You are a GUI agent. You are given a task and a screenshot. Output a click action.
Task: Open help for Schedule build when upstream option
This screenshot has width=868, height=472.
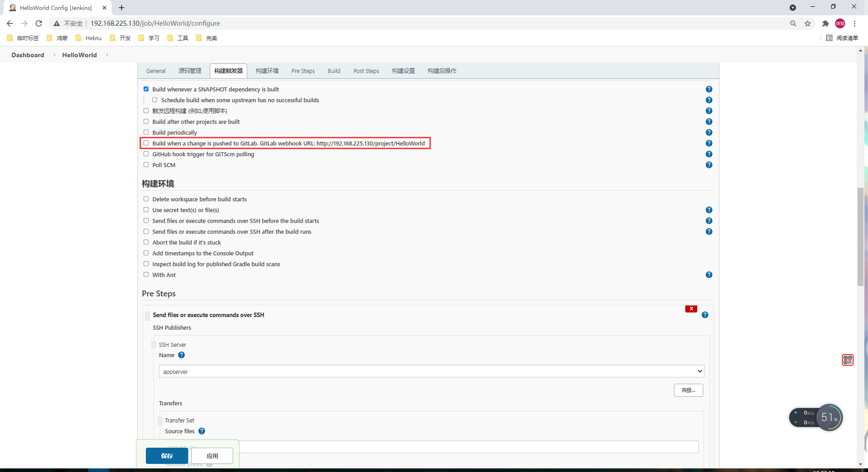click(x=709, y=100)
